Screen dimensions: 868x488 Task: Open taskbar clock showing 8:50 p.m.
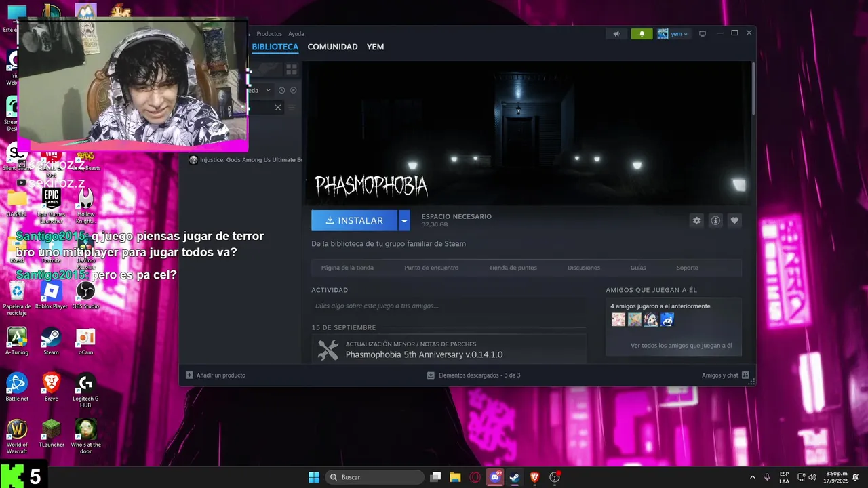pos(835,477)
